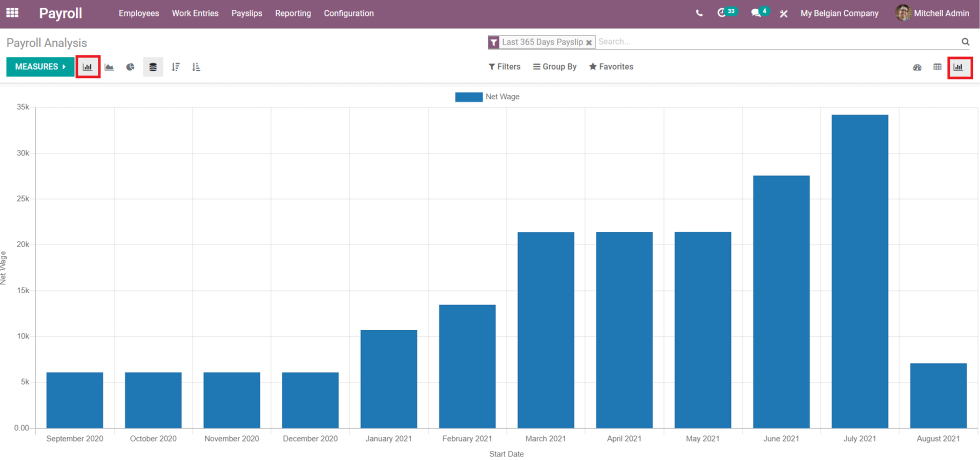Open the phone call icon
Viewport: 980px width, 460px height.
[x=699, y=13]
